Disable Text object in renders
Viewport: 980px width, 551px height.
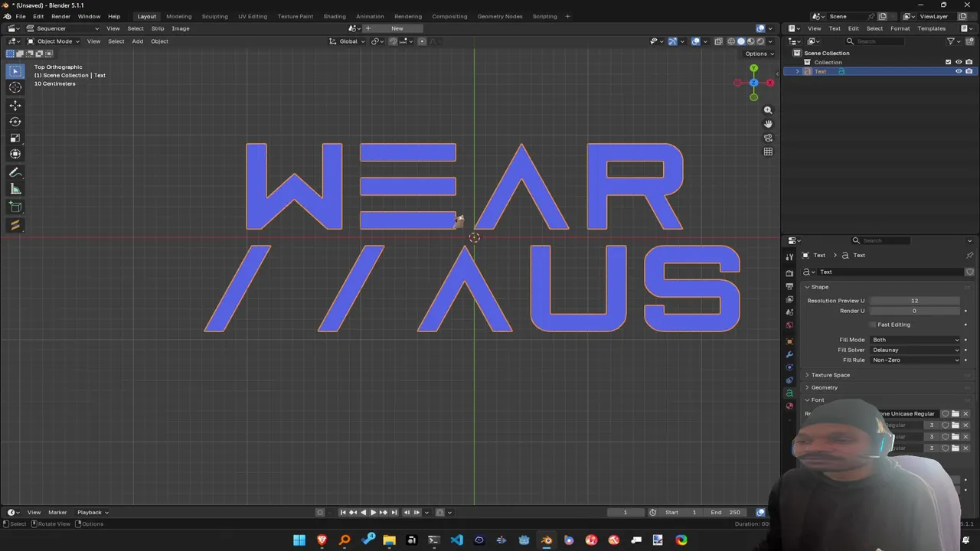(969, 71)
